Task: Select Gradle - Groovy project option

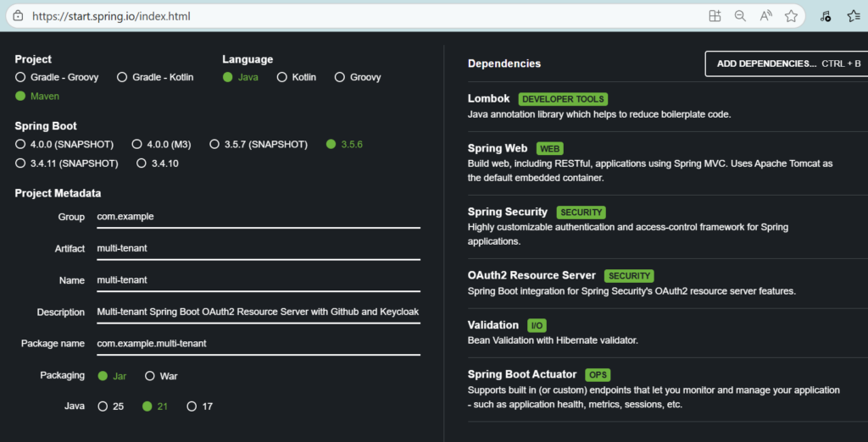Action: 57,77
